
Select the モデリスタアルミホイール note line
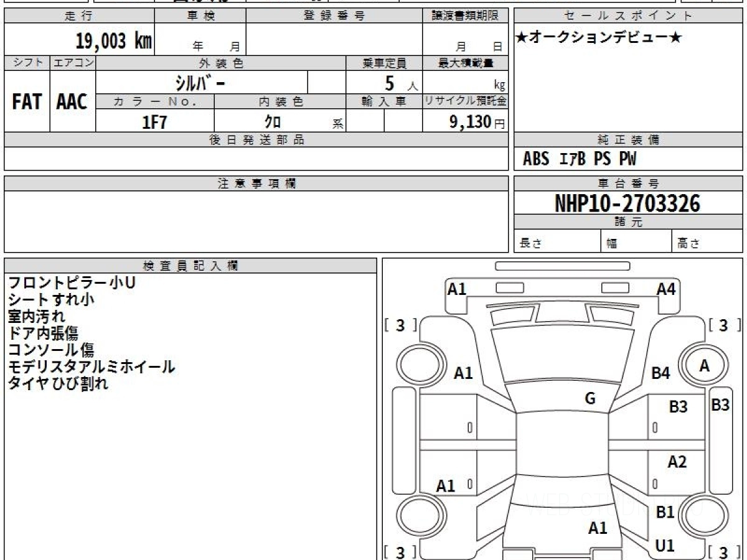91,367
